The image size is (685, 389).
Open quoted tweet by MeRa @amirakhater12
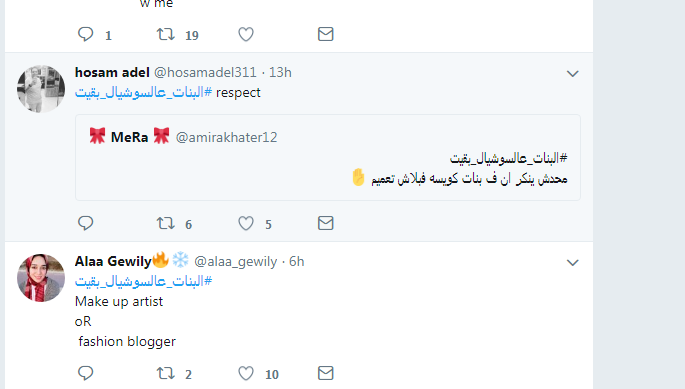tap(328, 158)
